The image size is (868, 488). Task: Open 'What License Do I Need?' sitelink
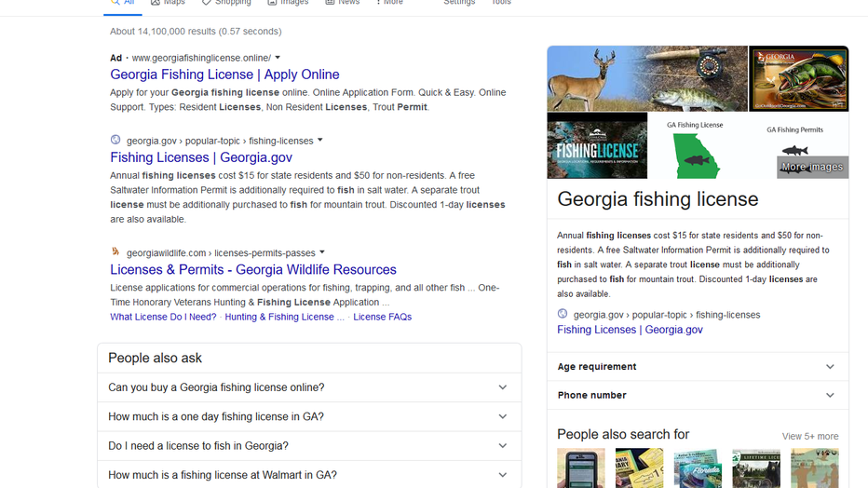(x=163, y=317)
